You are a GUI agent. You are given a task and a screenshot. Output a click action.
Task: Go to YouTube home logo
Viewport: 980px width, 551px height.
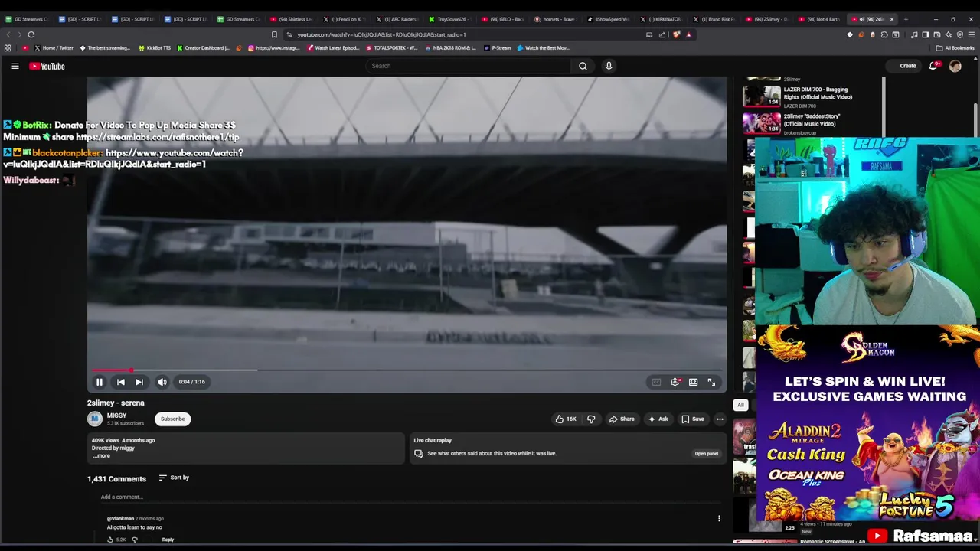[47, 66]
